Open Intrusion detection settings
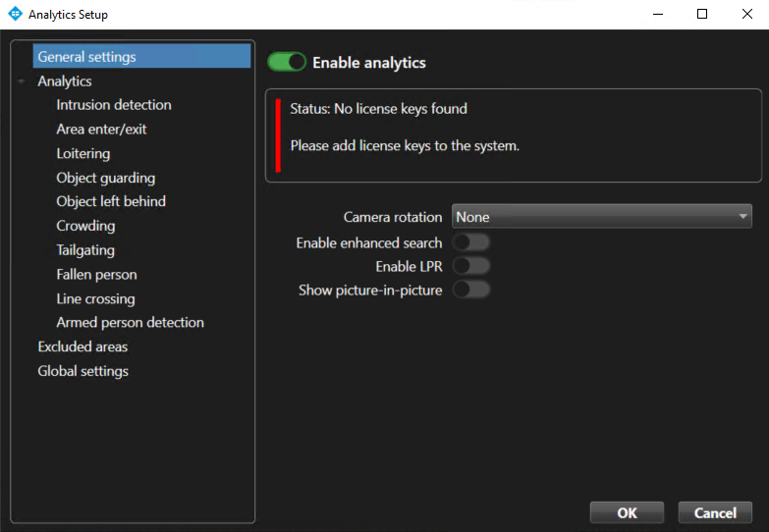This screenshot has height=532, width=769. pos(114,105)
